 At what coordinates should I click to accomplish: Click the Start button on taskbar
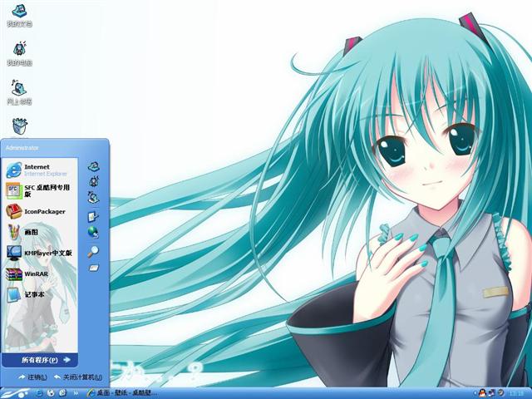[15, 393]
